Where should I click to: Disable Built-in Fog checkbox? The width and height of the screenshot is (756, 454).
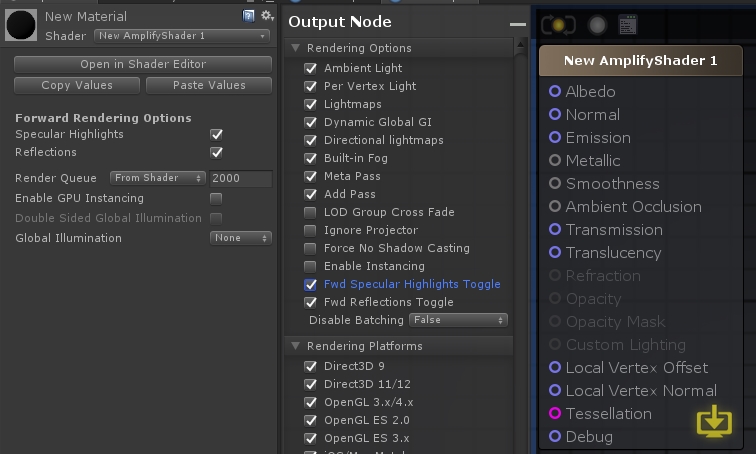point(310,159)
